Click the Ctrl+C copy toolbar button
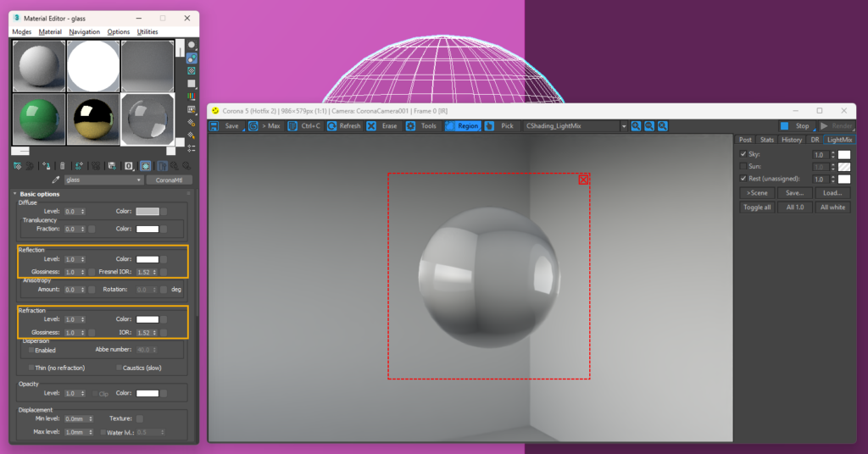 (x=304, y=126)
